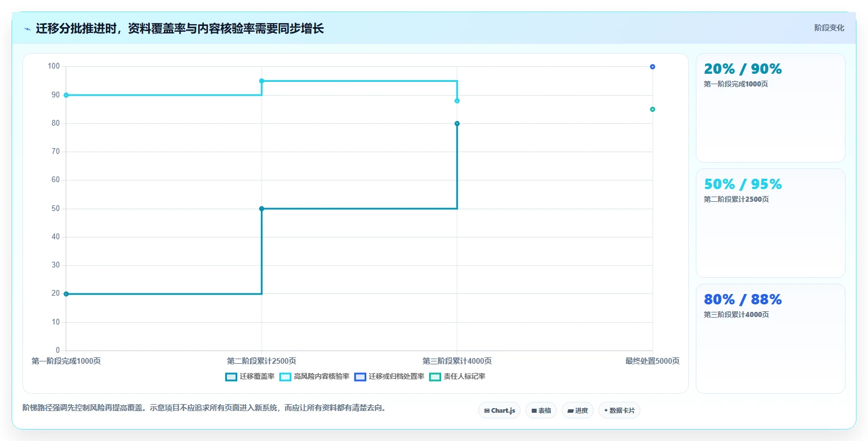Click the Chart.js tag
Image resolution: width=868 pixels, height=441 pixels.
click(x=499, y=410)
